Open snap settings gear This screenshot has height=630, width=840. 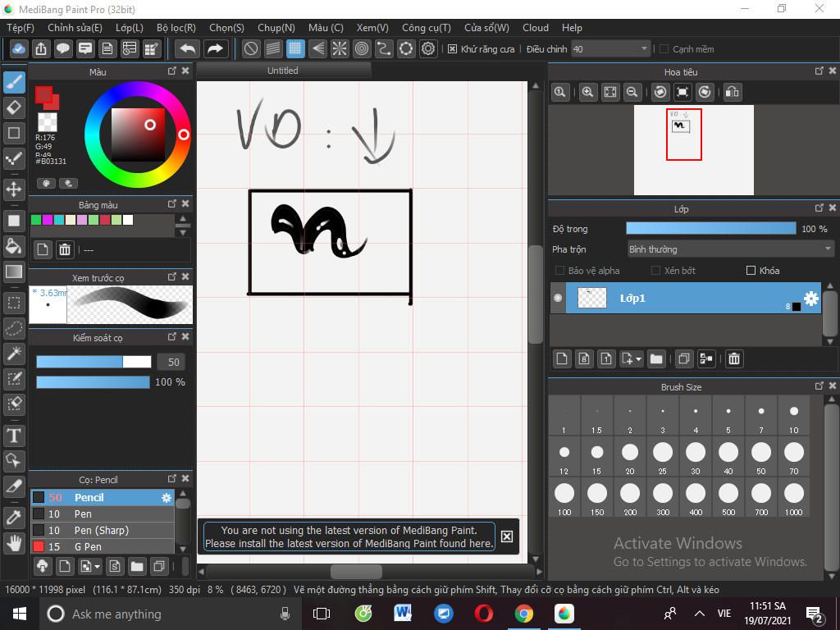428,48
